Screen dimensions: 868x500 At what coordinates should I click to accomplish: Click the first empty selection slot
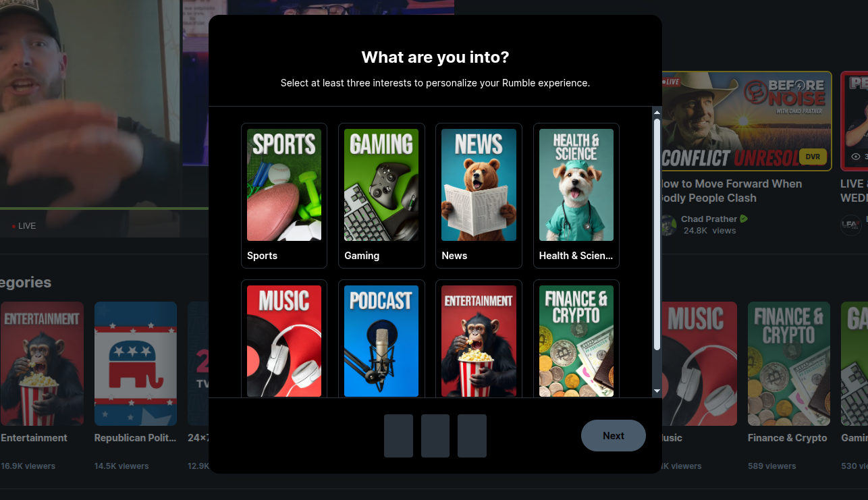point(398,436)
